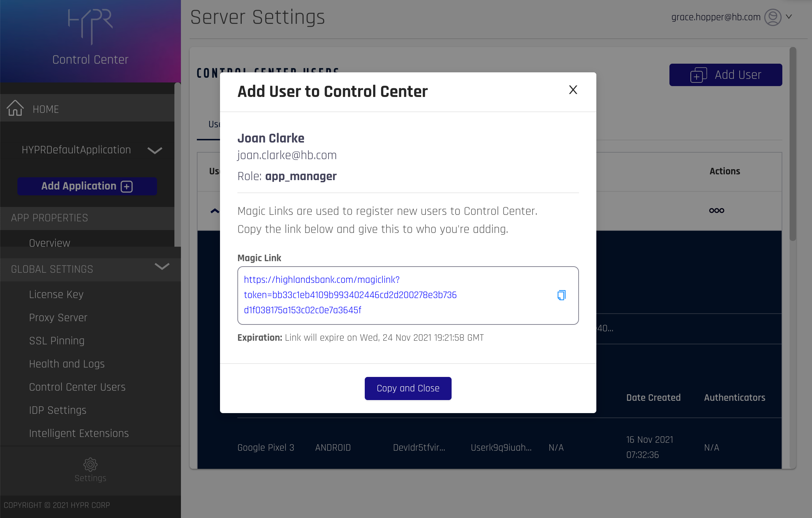Image resolution: width=812 pixels, height=518 pixels.
Task: Click the magic link URL text
Action: point(350,295)
